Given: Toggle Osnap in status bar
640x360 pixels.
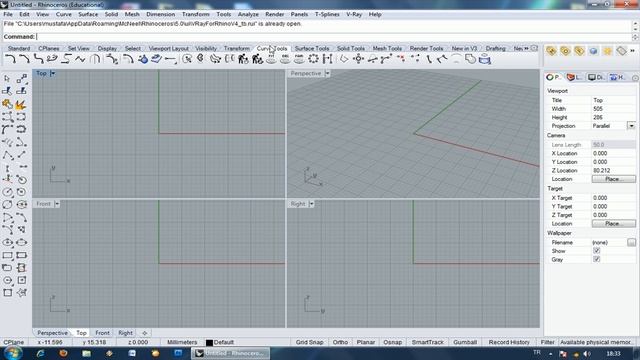Looking at the screenshot, I should tap(392, 342).
